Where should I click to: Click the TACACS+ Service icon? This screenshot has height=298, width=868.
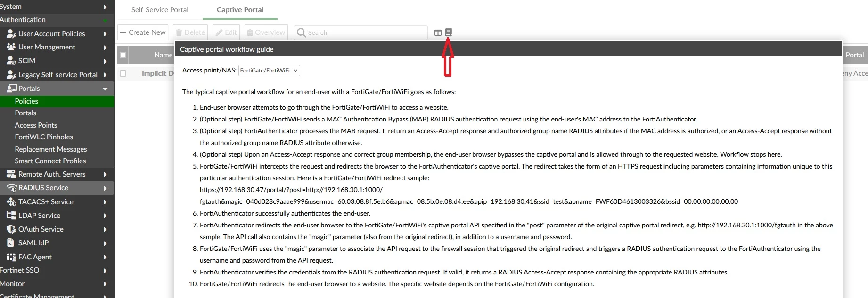coord(11,202)
